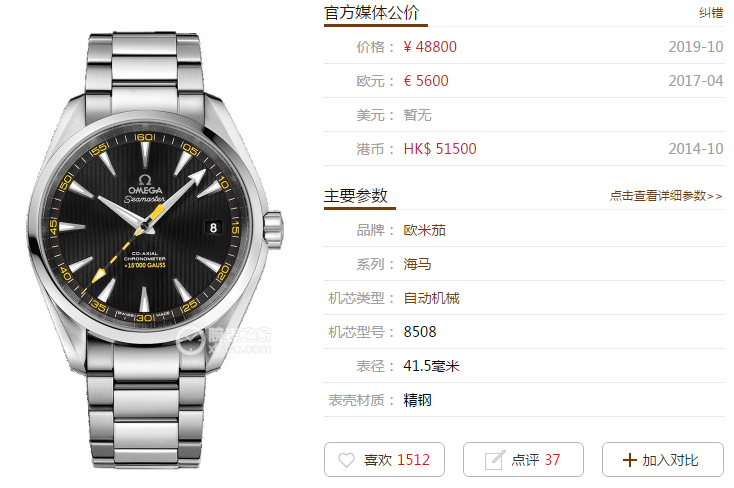Add watch to compare via 加入对比
The width and height of the screenshot is (734, 488).
point(663,459)
